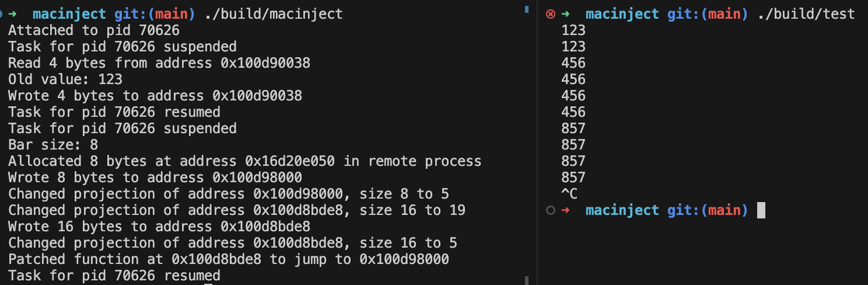
Task: Click the empty circle command decoration in right pane
Action: coord(550,210)
